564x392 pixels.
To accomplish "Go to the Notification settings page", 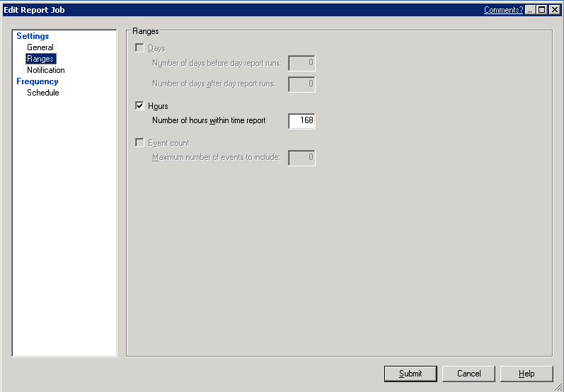I will pyautogui.click(x=46, y=70).
